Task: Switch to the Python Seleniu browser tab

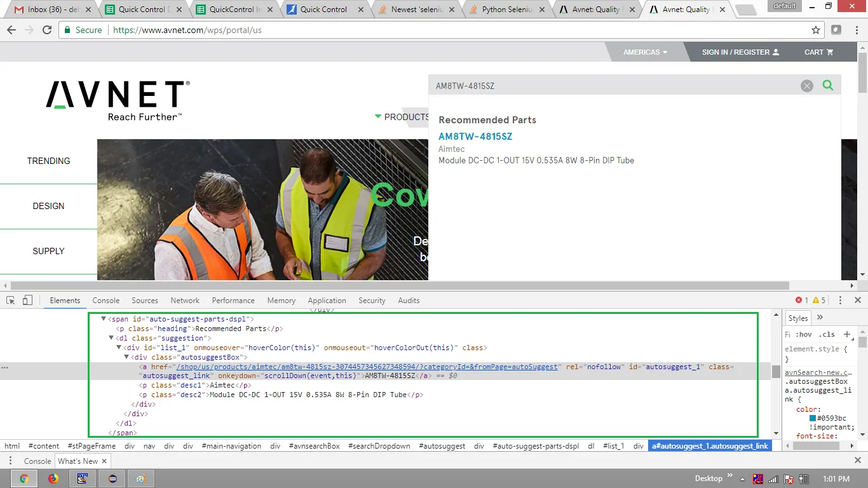Action: 508,10
